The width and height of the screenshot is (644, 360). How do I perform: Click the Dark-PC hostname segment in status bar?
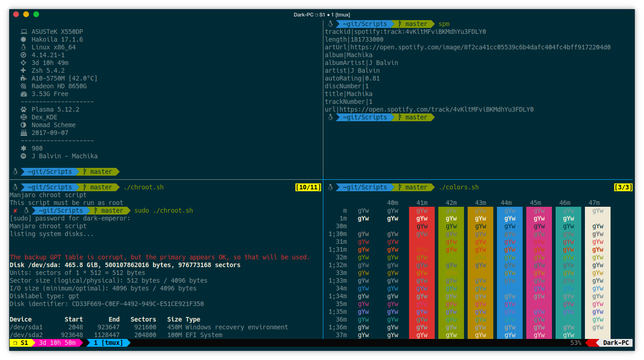click(616, 343)
